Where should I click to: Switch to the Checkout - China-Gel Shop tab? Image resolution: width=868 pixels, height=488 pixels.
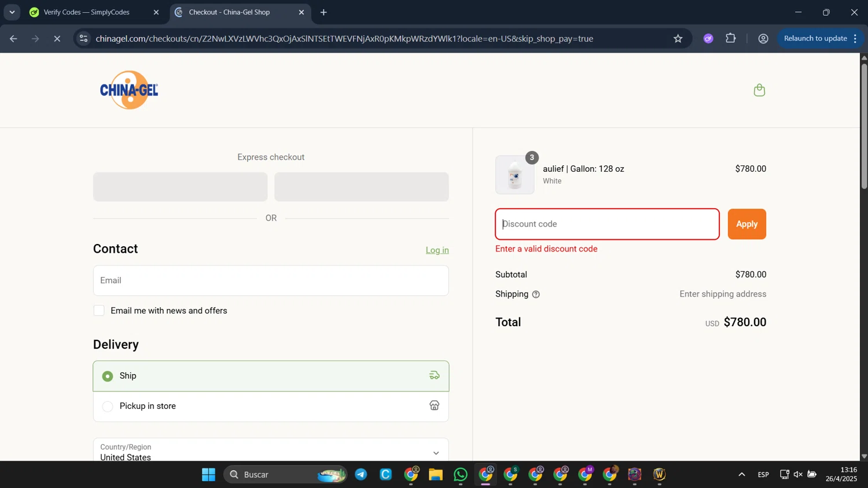pos(240,12)
